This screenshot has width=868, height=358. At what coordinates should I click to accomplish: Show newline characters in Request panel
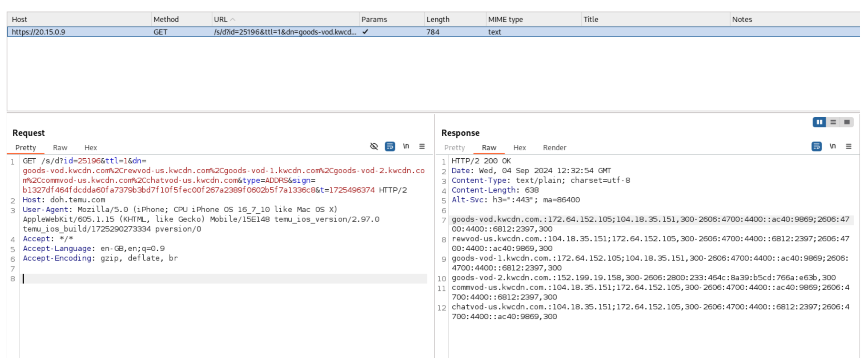coord(406,146)
